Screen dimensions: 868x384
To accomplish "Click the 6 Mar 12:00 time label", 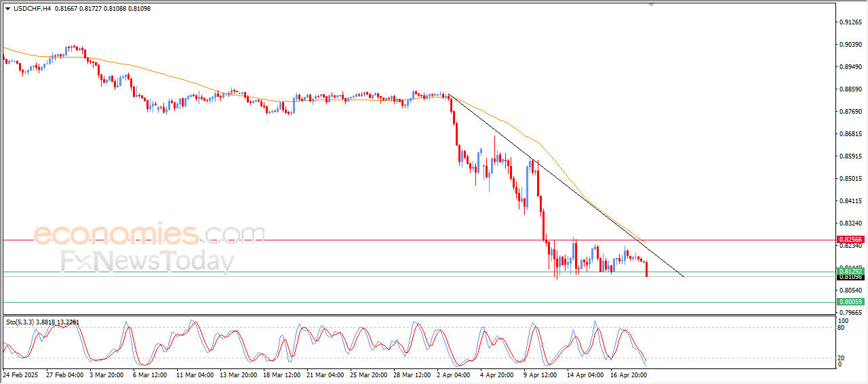I will point(151,374).
